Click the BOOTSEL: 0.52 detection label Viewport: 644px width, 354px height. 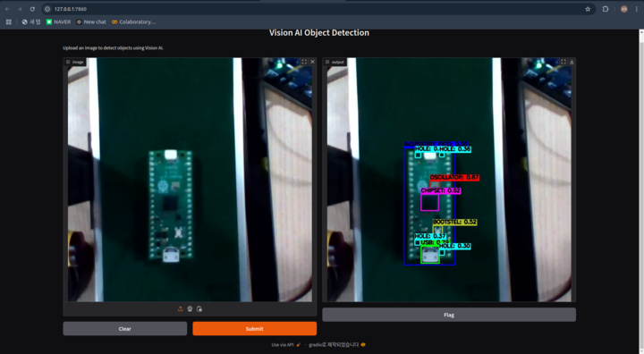pyautogui.click(x=454, y=222)
